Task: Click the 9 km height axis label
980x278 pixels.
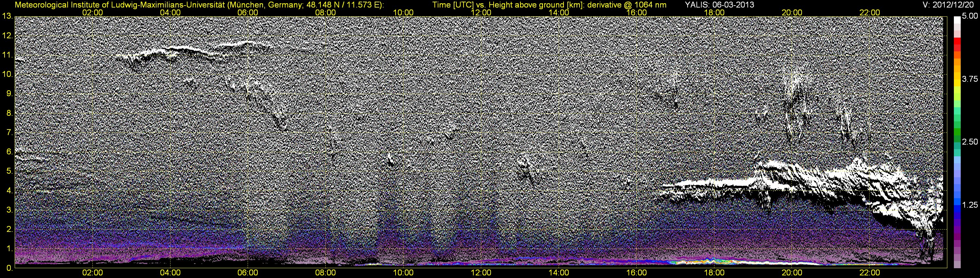Action: (9, 94)
